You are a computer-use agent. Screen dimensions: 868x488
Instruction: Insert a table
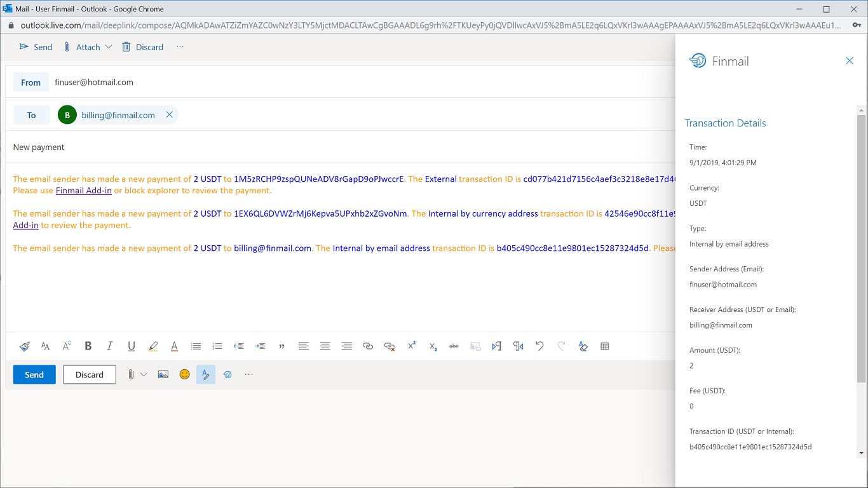click(x=605, y=346)
